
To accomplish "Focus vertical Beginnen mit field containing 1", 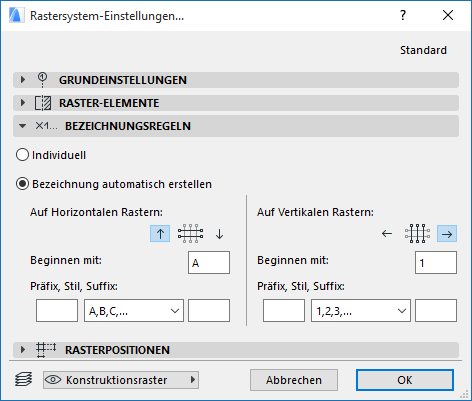I will tap(436, 263).
